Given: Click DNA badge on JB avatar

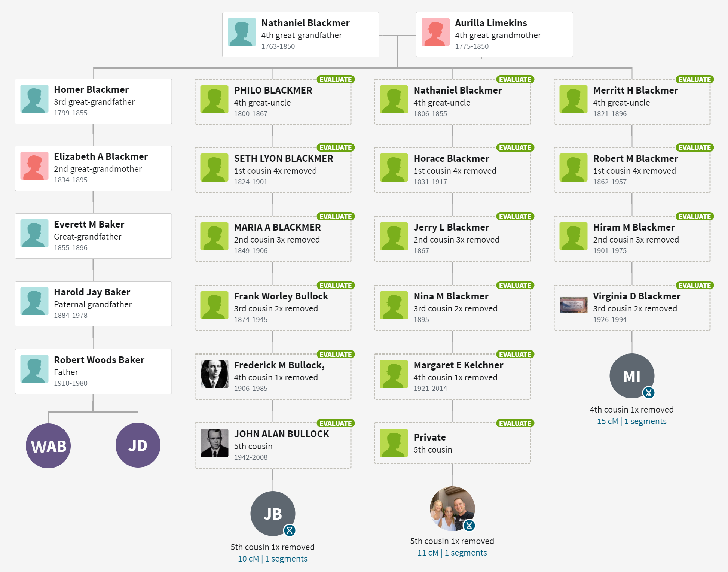Looking at the screenshot, I should pos(290,530).
